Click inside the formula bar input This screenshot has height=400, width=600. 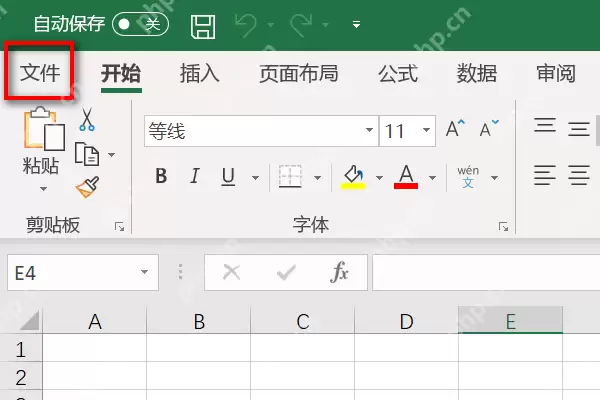click(x=486, y=273)
